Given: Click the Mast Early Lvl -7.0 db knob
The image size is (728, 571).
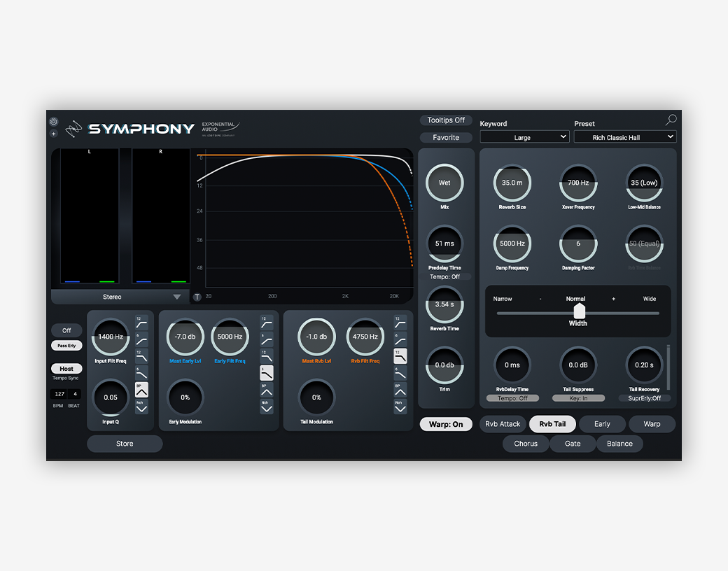Looking at the screenshot, I should point(185,337).
